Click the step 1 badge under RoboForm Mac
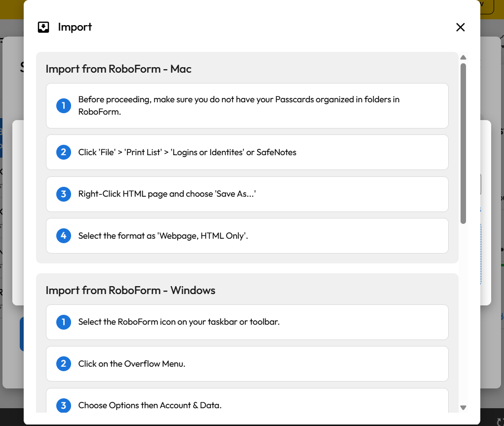Viewport: 504px width, 426px height. pos(63,105)
